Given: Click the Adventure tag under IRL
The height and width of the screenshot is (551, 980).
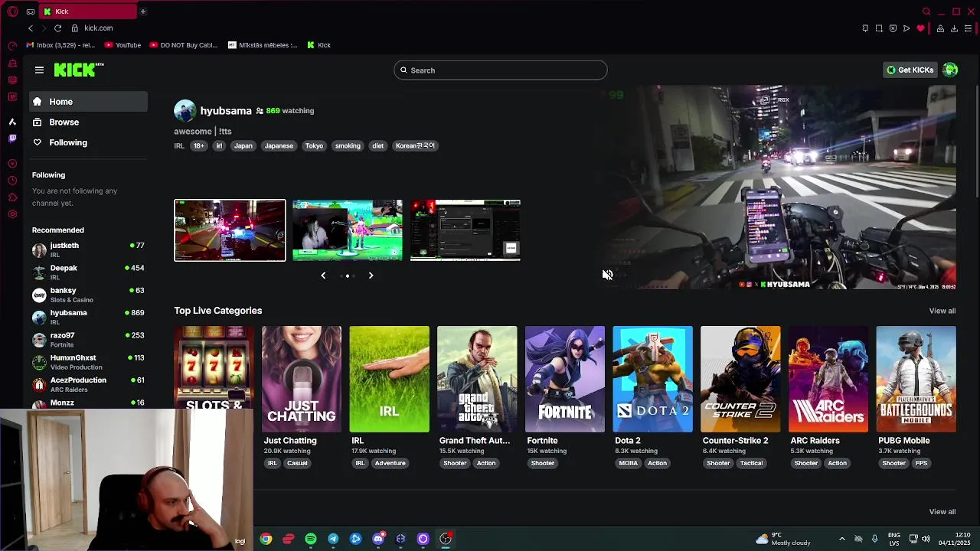Looking at the screenshot, I should coord(390,463).
